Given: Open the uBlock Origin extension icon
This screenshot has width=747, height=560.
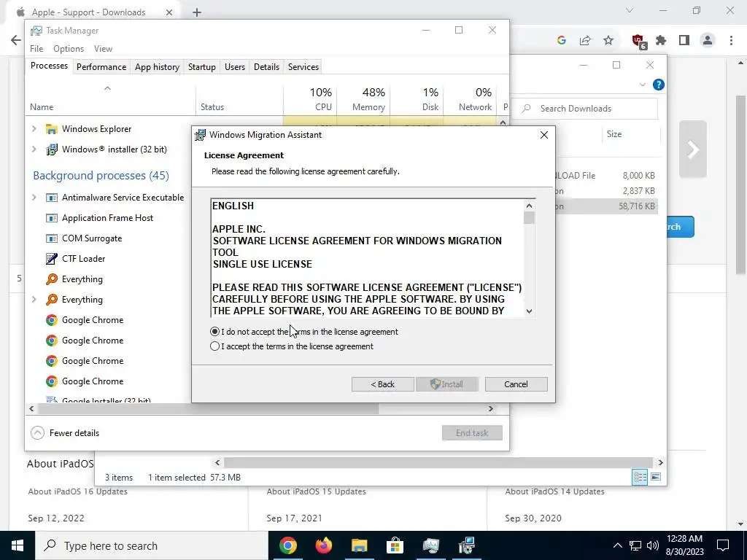Looking at the screenshot, I should pyautogui.click(x=638, y=41).
